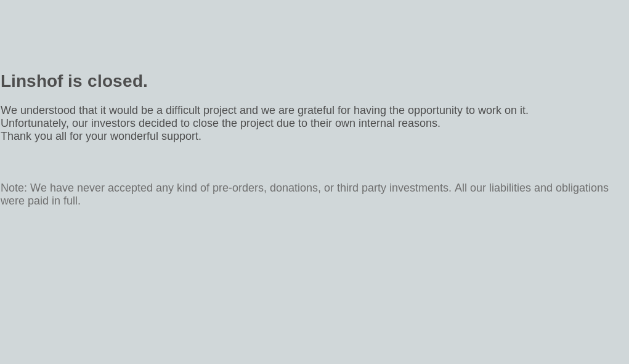Click the word 'investors' in the second line

pyautogui.click(x=113, y=123)
